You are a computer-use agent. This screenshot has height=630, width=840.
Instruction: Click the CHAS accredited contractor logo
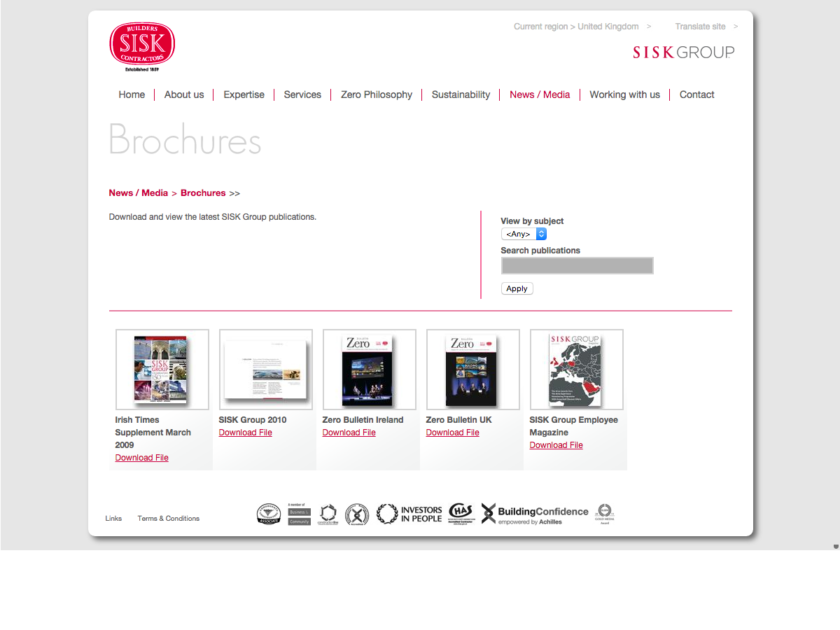(x=461, y=514)
